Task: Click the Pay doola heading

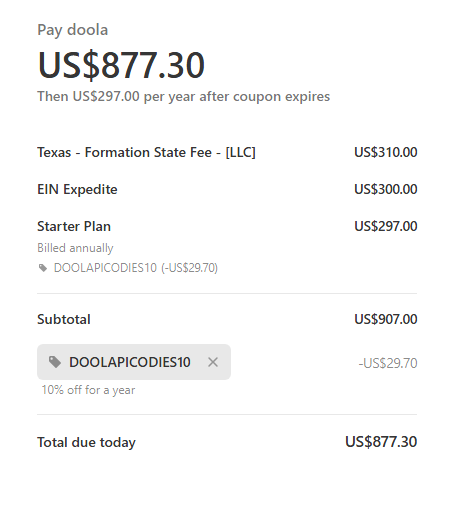Action: coord(73,30)
